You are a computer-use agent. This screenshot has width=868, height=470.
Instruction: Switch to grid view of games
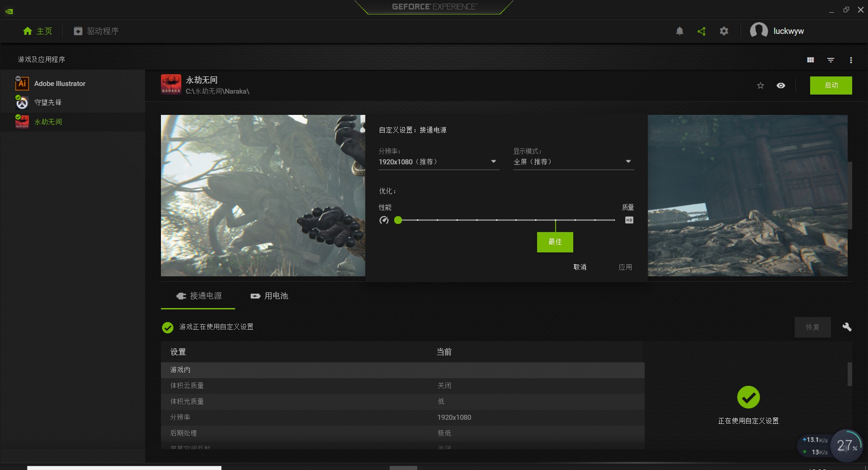(811, 60)
